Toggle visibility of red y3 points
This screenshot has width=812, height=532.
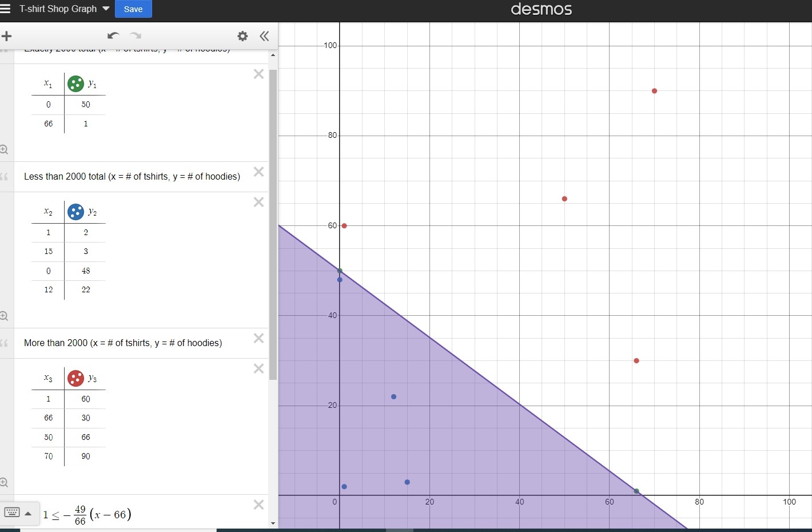(75, 379)
